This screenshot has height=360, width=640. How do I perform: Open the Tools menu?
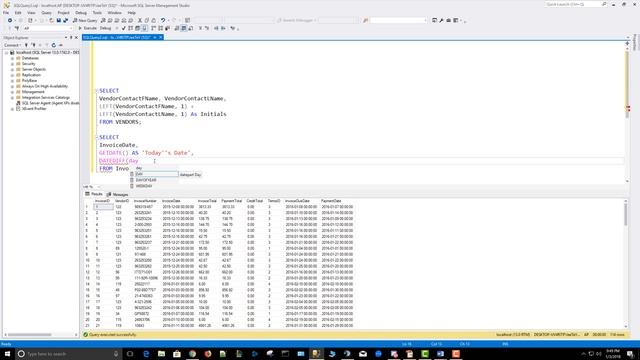tap(97, 13)
